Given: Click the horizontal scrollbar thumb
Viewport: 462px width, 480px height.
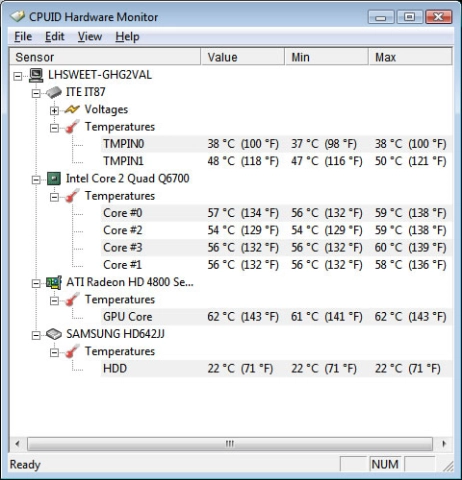Looking at the screenshot, I should click(x=230, y=444).
